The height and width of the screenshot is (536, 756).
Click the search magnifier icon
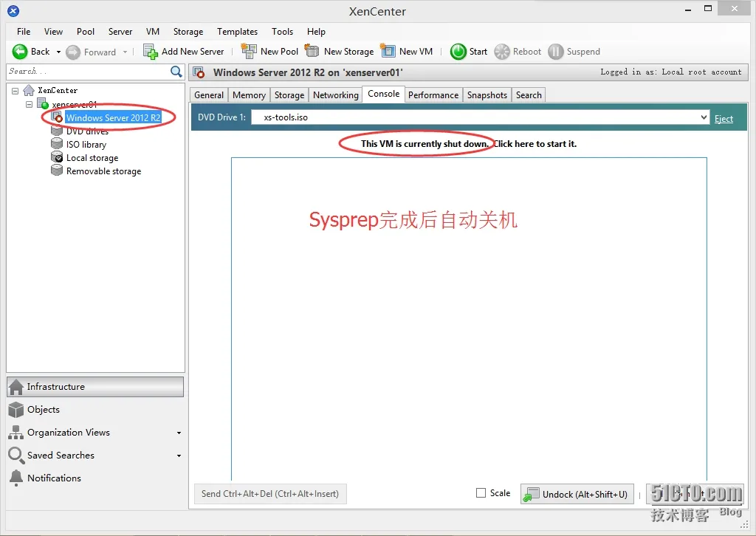[x=176, y=72]
